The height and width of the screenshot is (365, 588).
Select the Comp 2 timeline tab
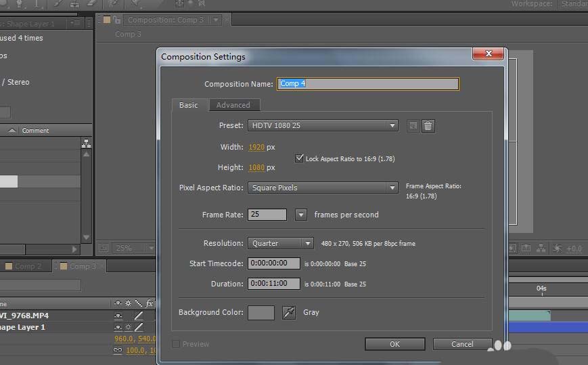28,266
